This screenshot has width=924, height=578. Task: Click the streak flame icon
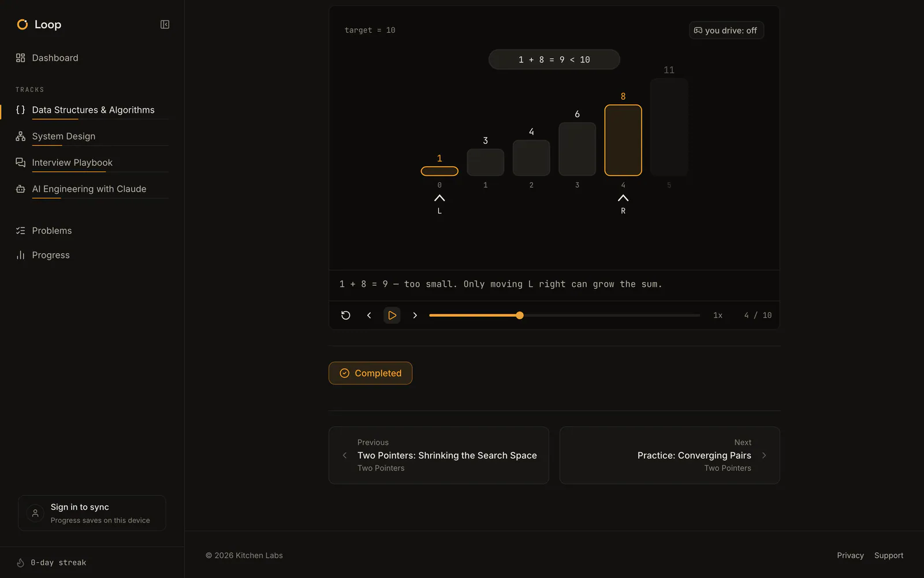[21, 562]
